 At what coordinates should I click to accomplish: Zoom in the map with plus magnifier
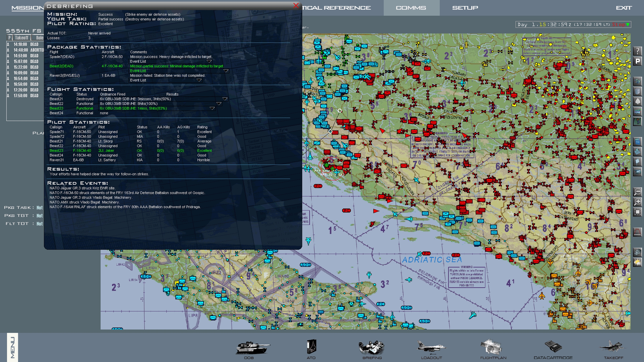[637, 202]
